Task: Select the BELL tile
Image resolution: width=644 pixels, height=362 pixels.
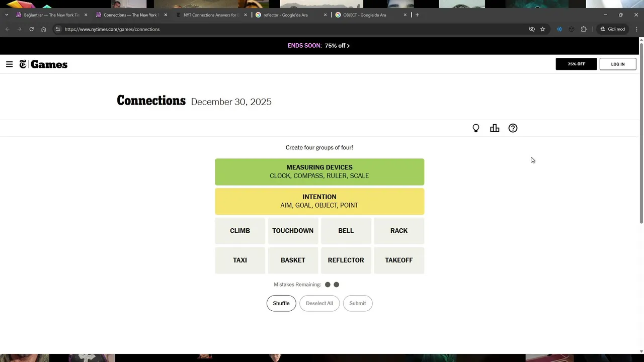Action: point(346,231)
